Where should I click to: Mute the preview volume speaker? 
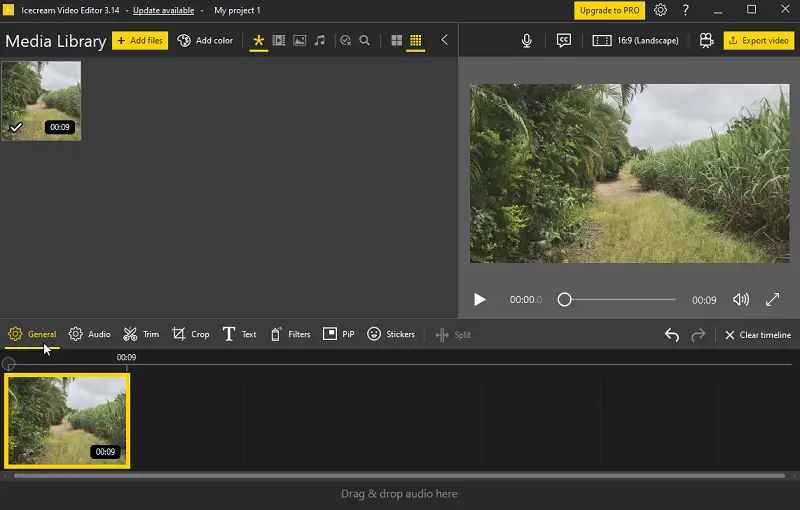point(741,300)
